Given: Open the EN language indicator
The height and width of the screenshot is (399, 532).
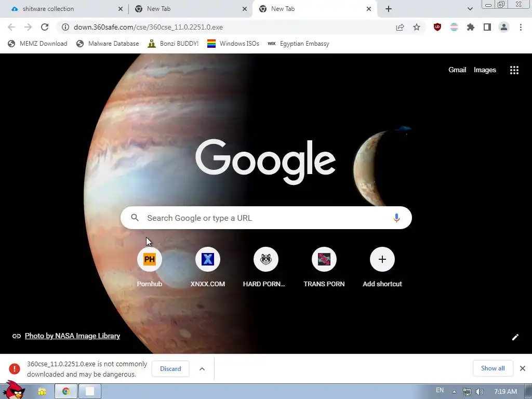Looking at the screenshot, I should click(x=440, y=391).
